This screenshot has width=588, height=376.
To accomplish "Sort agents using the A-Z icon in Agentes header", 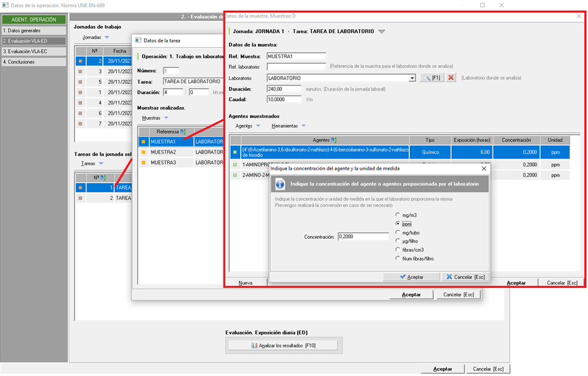I will pos(333,140).
